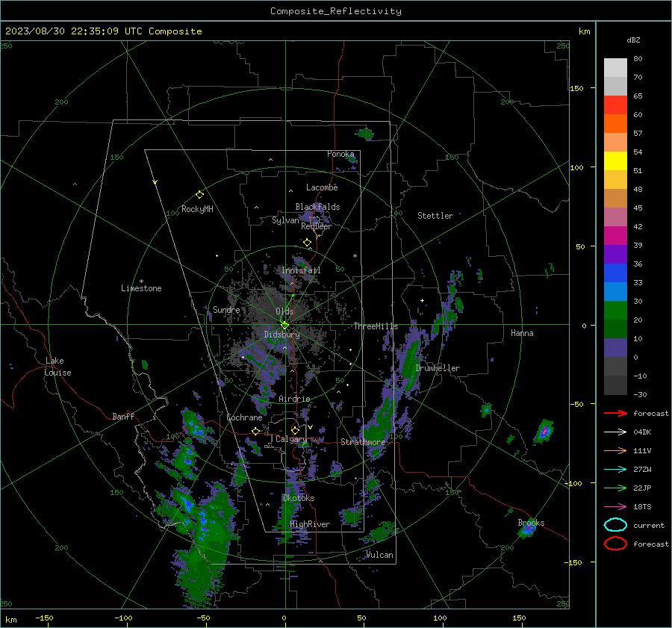This screenshot has width=672, height=628.
Task: Click the storm cell east of Drumheller
Action: click(x=544, y=432)
